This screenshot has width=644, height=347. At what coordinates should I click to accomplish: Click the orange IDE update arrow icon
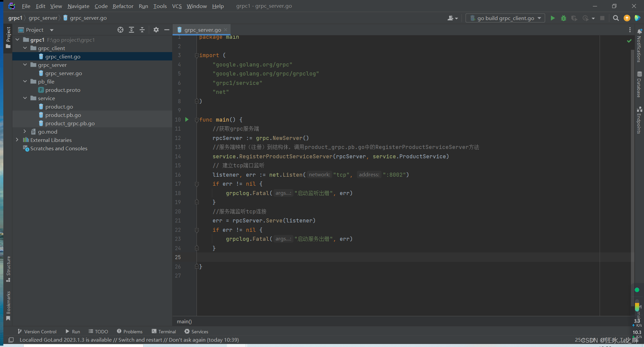[x=627, y=18]
